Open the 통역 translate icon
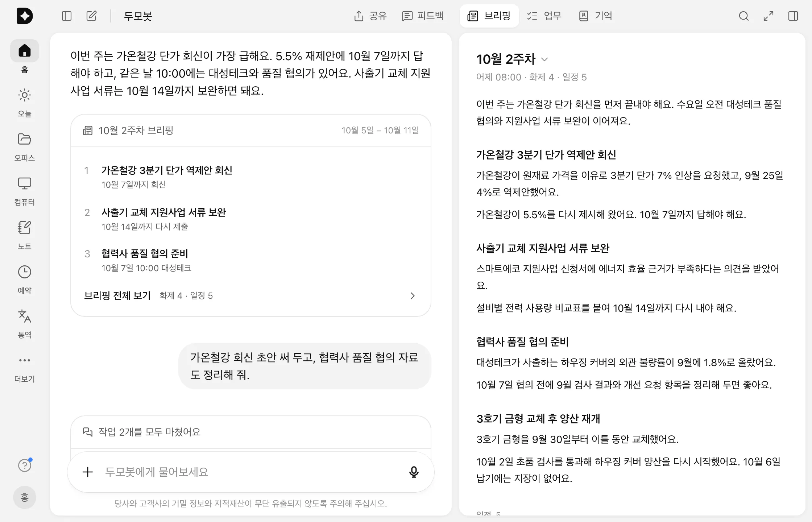The height and width of the screenshot is (522, 812). (x=25, y=316)
